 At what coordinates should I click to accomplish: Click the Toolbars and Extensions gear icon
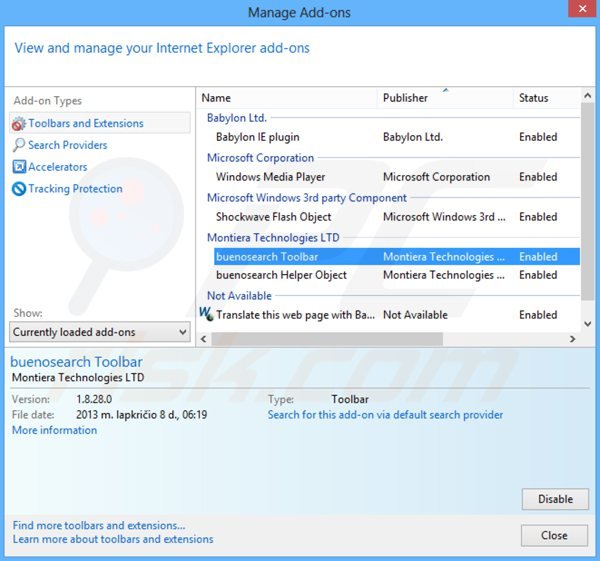click(x=19, y=124)
